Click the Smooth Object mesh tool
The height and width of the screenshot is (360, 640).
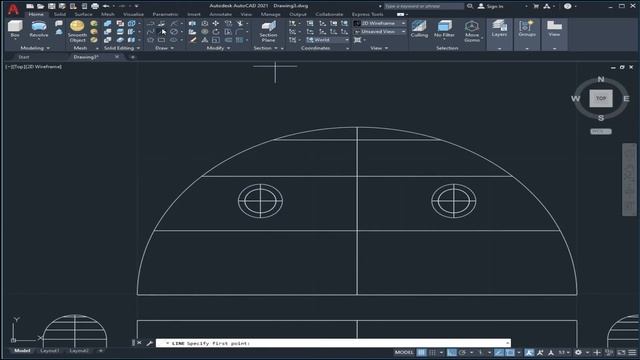tap(77, 31)
